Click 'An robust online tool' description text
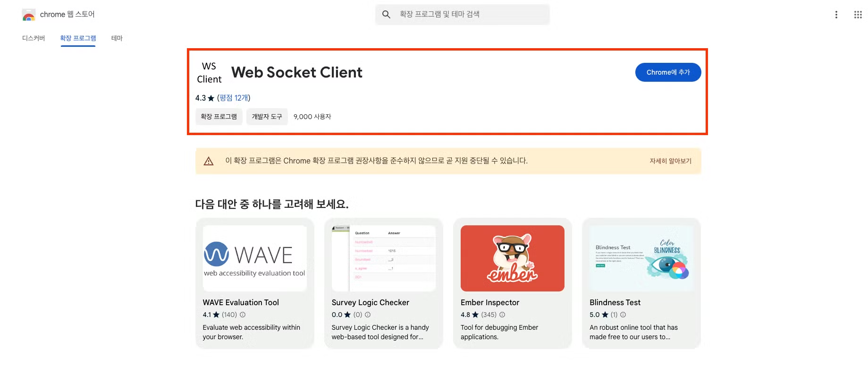 pyautogui.click(x=633, y=332)
